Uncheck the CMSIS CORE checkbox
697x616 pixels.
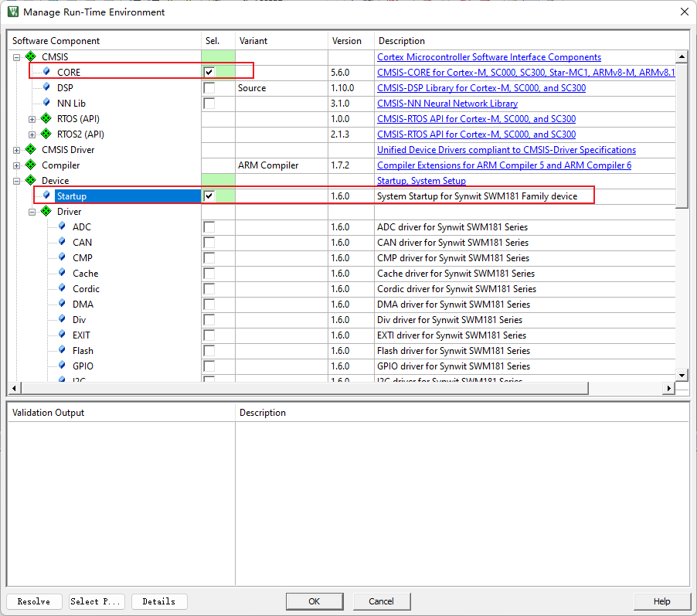tap(209, 73)
